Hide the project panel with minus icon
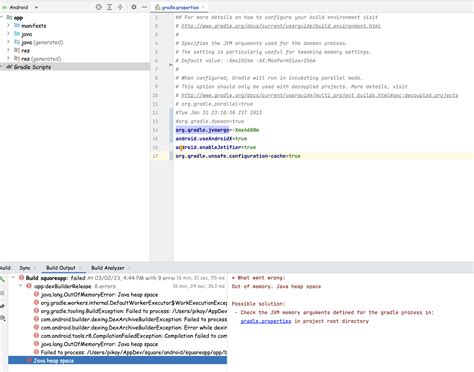 point(145,7)
